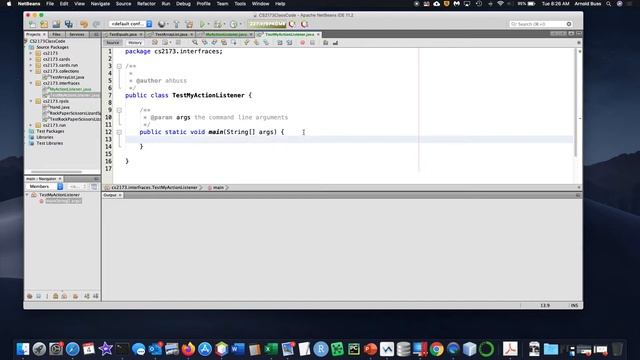This screenshot has height=360, width=640.
Task: Click the Debug Project toolbar icon
Action: click(x=217, y=24)
